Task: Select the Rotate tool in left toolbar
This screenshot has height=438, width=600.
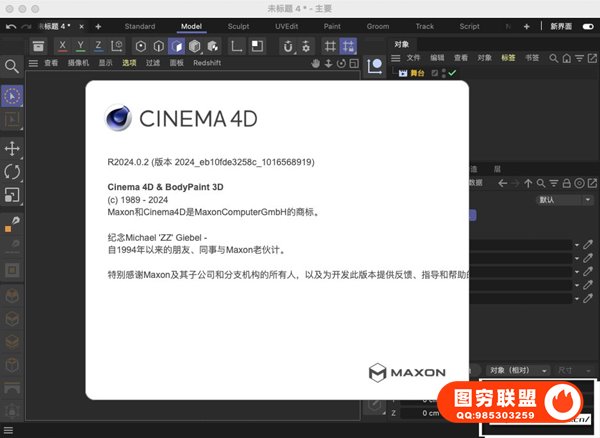Action: 13,171
